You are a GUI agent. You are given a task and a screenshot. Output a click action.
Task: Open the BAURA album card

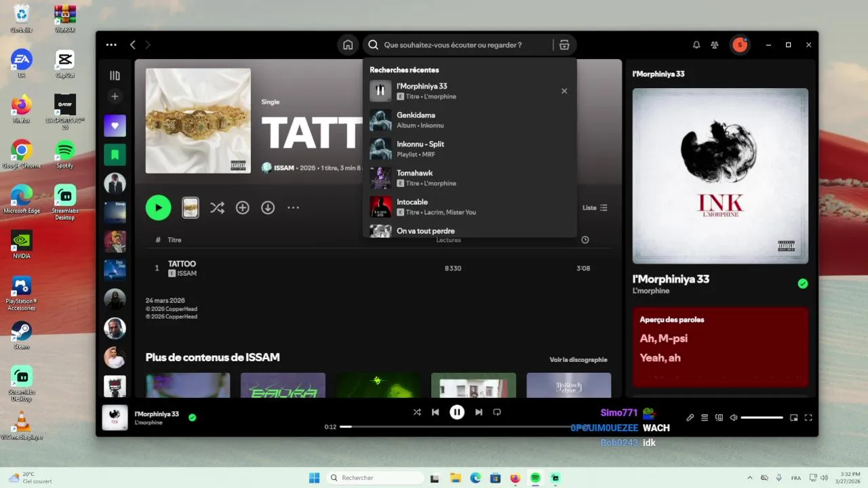(x=283, y=385)
